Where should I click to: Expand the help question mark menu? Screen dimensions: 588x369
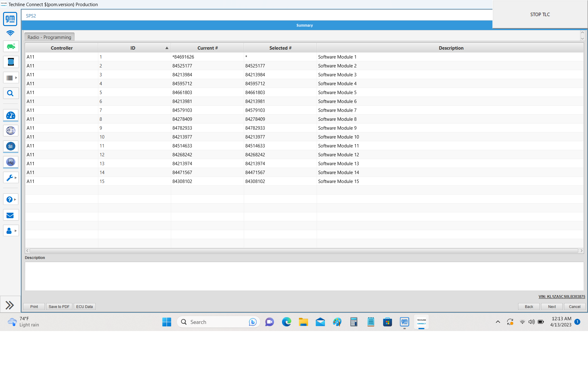tap(15, 200)
